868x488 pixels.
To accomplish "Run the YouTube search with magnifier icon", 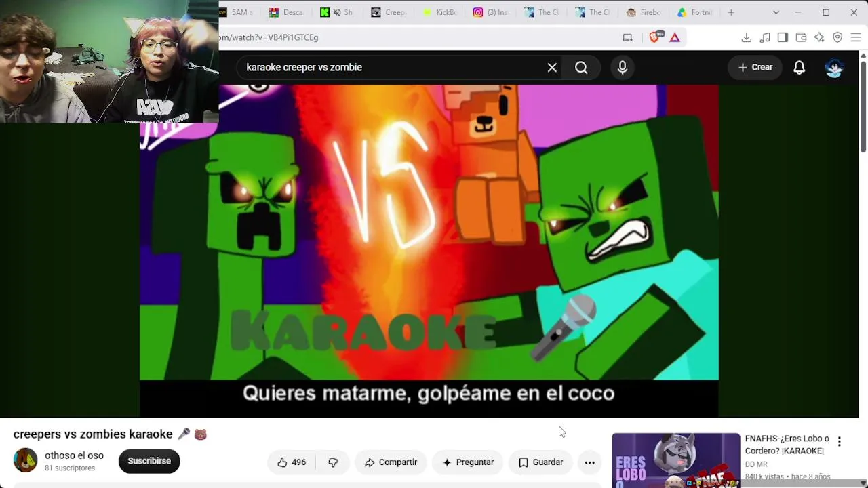I will pos(581,68).
